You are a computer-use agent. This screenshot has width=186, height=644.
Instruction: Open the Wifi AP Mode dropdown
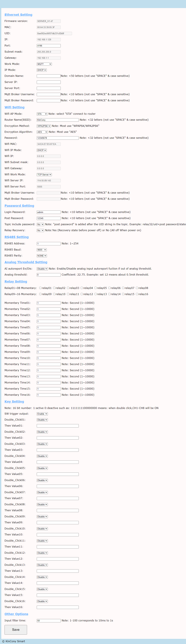[42, 114]
